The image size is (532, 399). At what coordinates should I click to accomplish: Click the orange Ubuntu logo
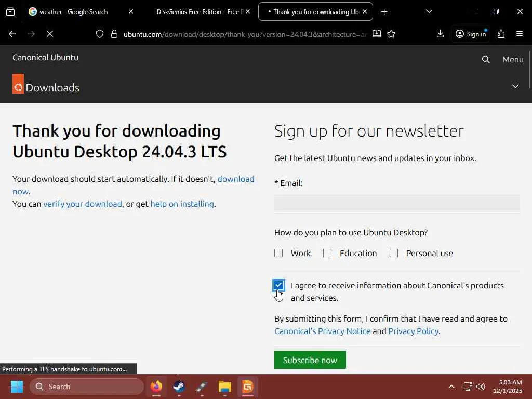click(18, 84)
